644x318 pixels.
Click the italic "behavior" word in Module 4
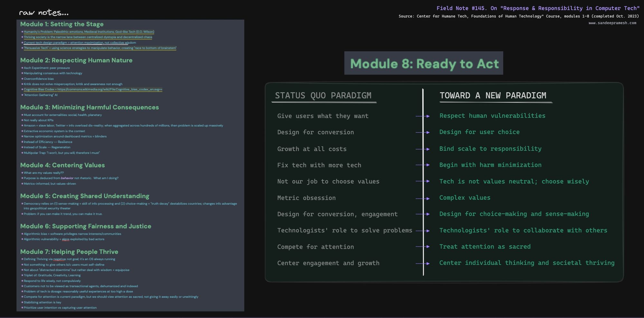67,178
